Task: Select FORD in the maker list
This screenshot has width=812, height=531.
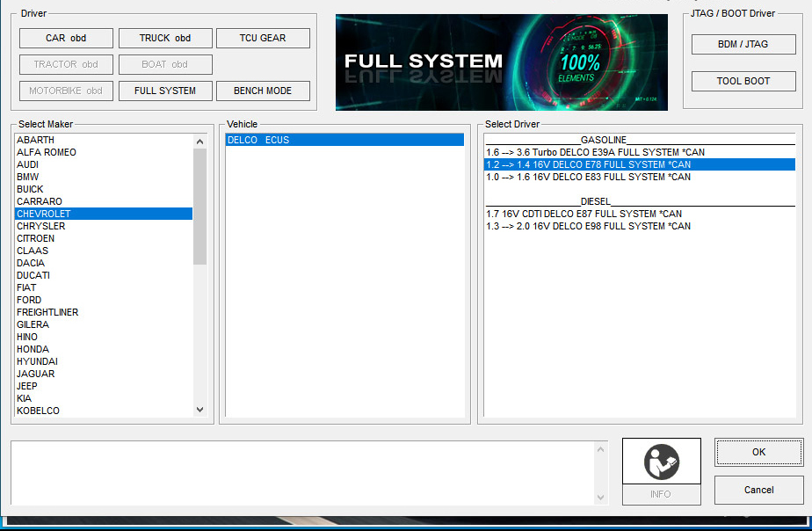Action: pos(104,300)
